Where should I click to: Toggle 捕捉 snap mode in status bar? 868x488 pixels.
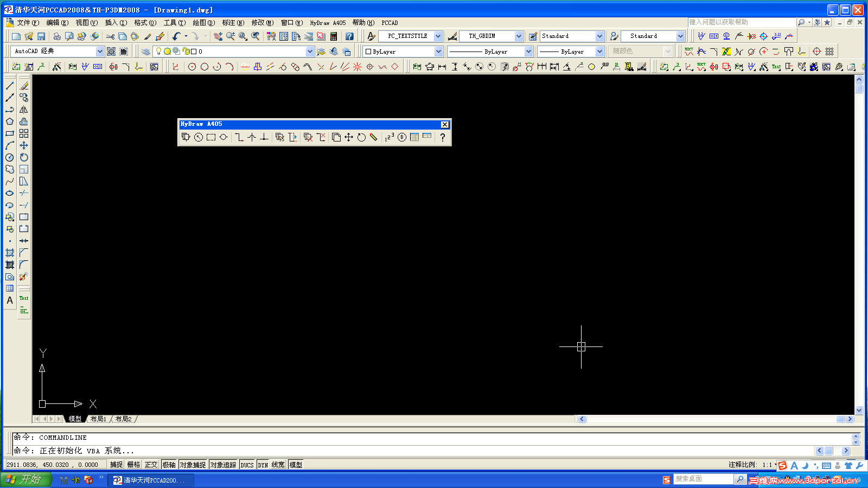pyautogui.click(x=117, y=465)
